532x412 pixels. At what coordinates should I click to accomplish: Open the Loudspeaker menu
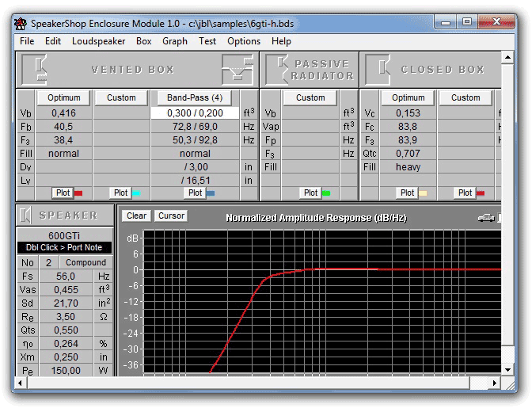pyautogui.click(x=98, y=41)
